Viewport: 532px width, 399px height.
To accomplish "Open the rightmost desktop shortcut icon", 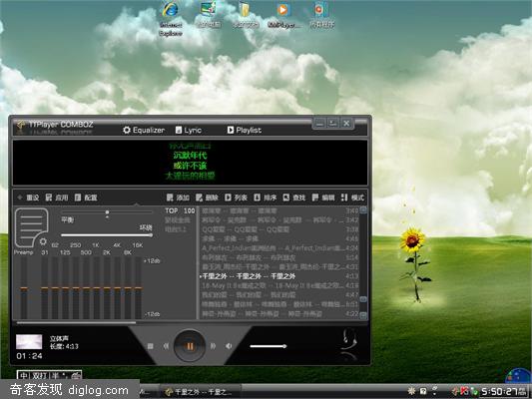I will pyautogui.click(x=321, y=15).
